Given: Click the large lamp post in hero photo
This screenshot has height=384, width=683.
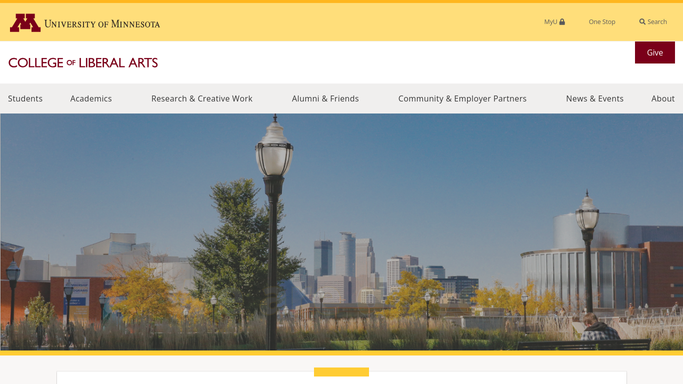Looking at the screenshot, I should pos(274,232).
